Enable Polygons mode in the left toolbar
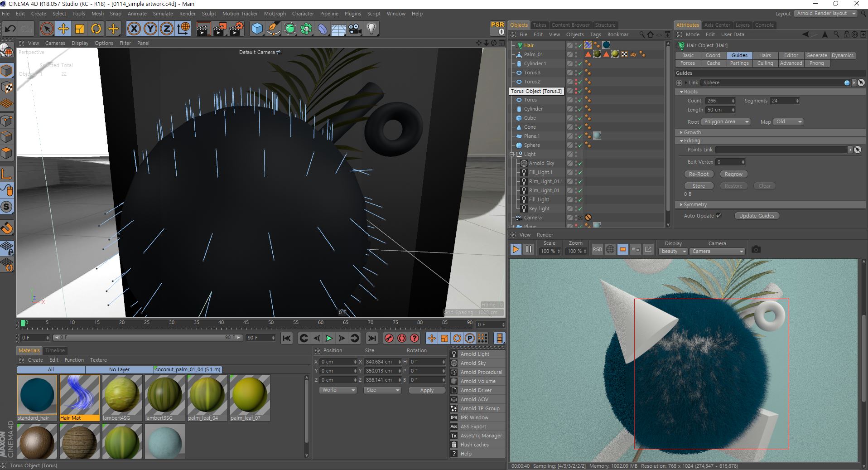The image size is (868, 470). point(7,153)
